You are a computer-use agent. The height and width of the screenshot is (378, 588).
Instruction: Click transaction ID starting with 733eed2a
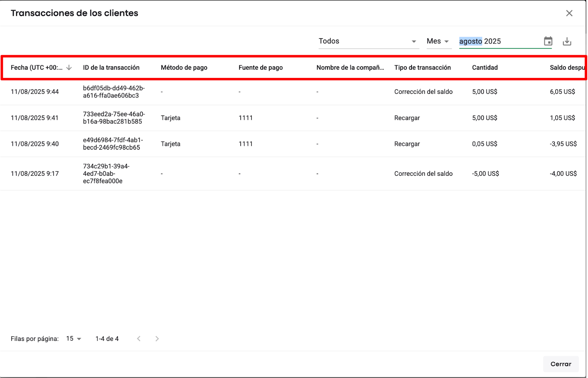114,118
